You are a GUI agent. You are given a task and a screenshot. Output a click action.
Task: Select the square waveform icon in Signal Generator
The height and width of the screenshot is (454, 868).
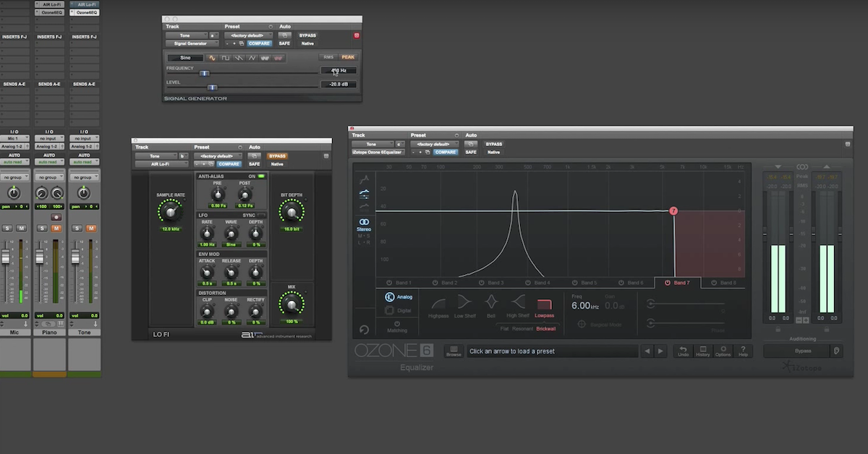226,58
